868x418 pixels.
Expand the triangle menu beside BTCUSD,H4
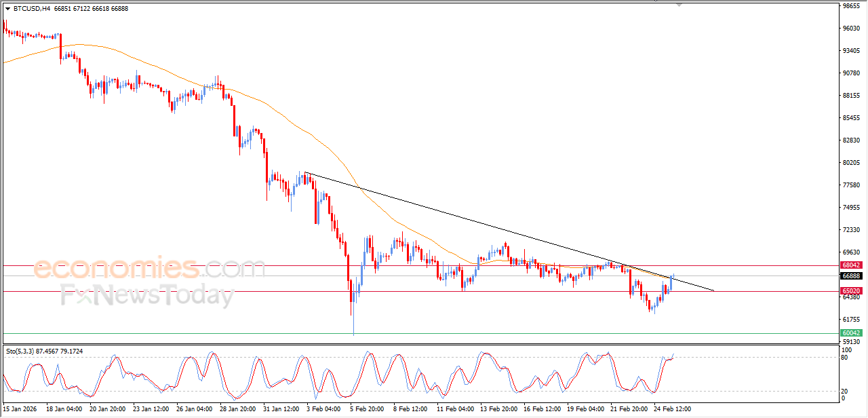[x=7, y=9]
